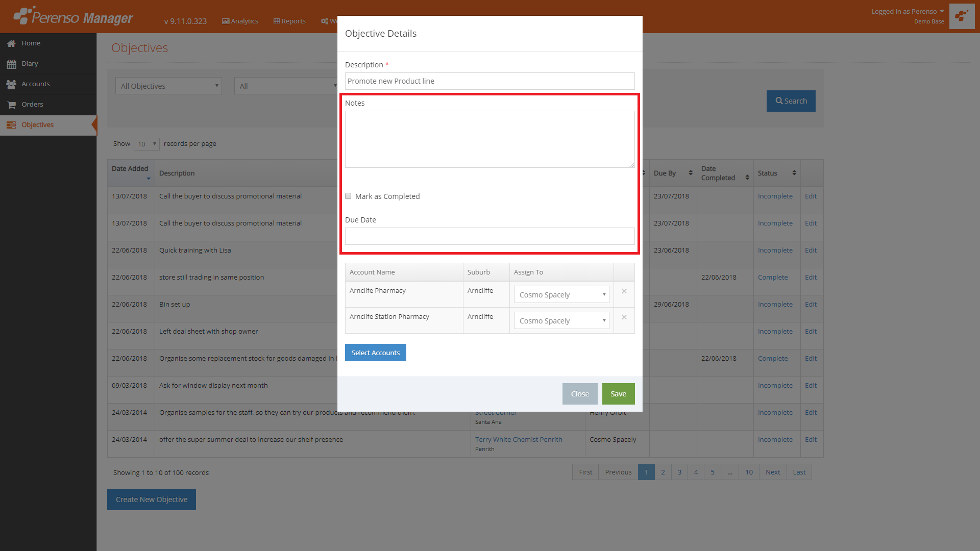The image size is (980, 551).
Task: Open the Diary calendar icon
Action: tap(11, 64)
